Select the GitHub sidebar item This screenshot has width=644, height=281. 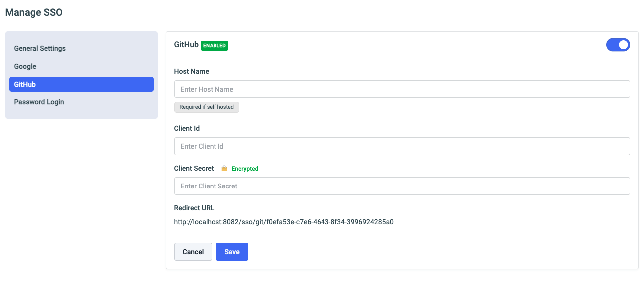81,84
